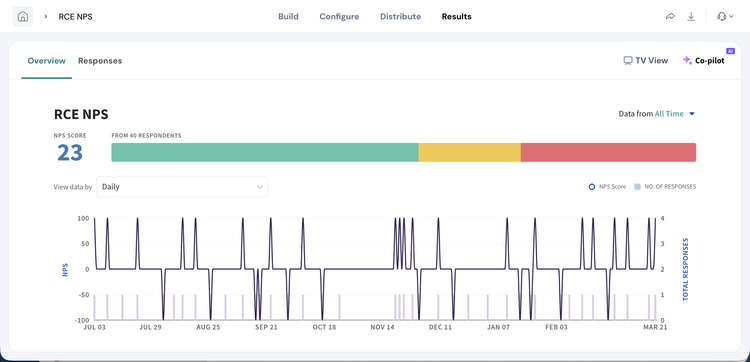This screenshot has height=362, width=750.
Task: Toggle the NPS Score legend item
Action: (x=607, y=186)
